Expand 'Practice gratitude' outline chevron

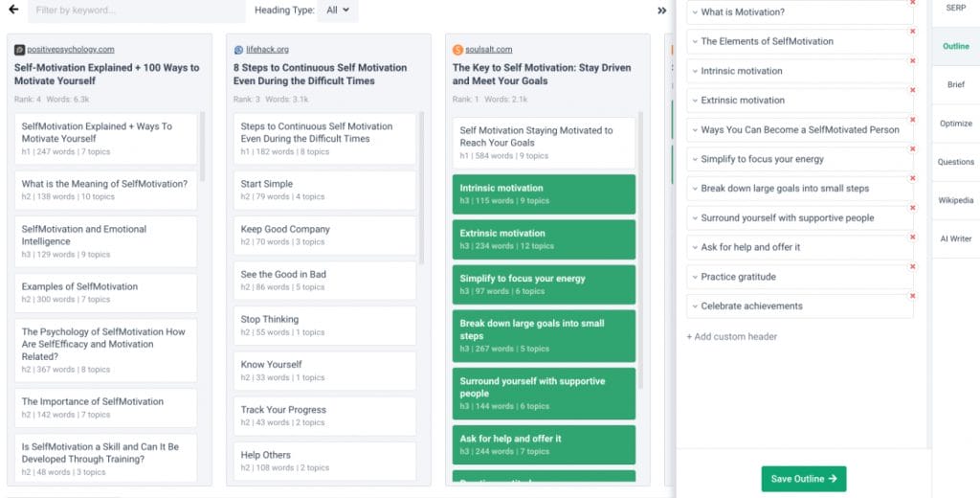click(695, 277)
